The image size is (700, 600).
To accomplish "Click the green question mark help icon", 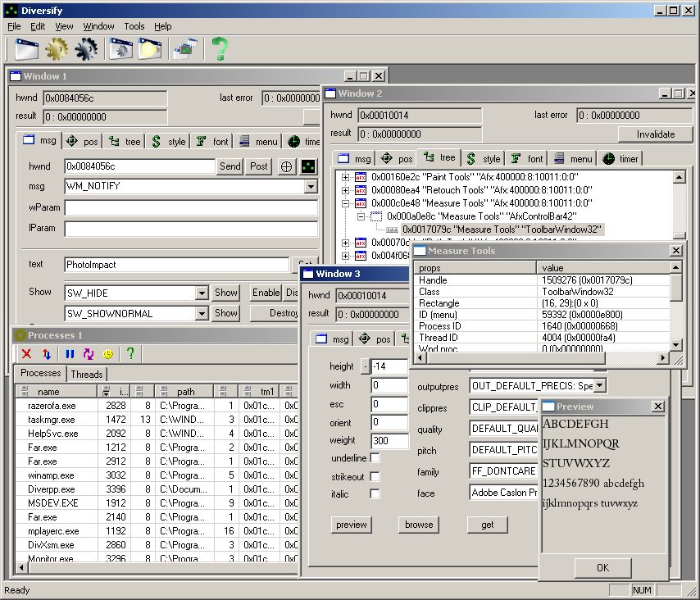I will tap(219, 49).
